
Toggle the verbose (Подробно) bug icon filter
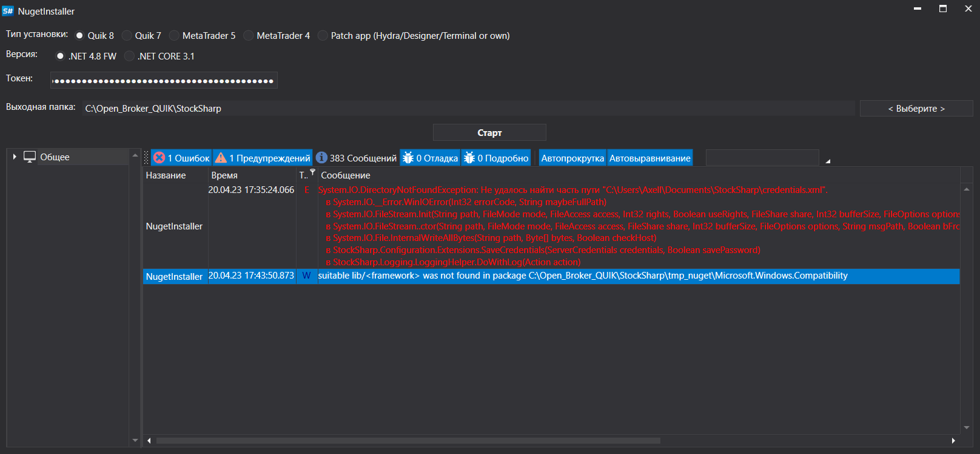click(469, 158)
